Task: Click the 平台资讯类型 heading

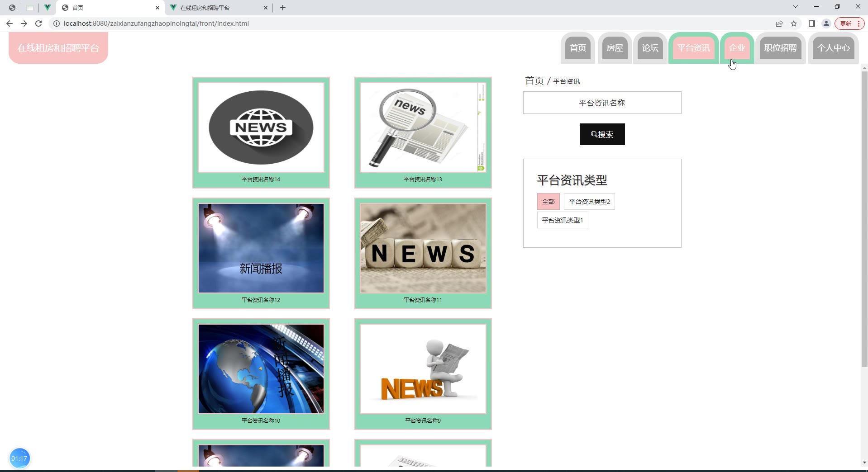Action: (x=572, y=180)
